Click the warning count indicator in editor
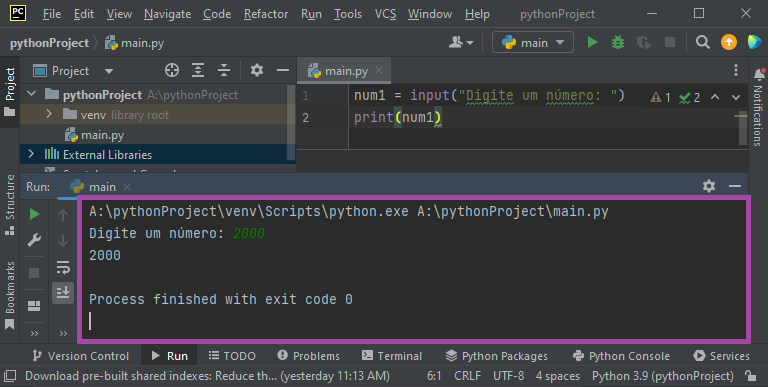The image size is (768, 387). point(660,97)
